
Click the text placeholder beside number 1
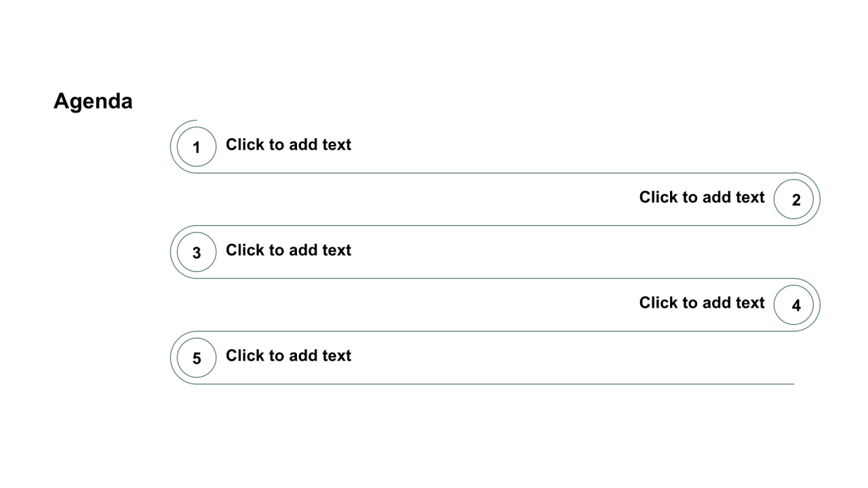288,144
